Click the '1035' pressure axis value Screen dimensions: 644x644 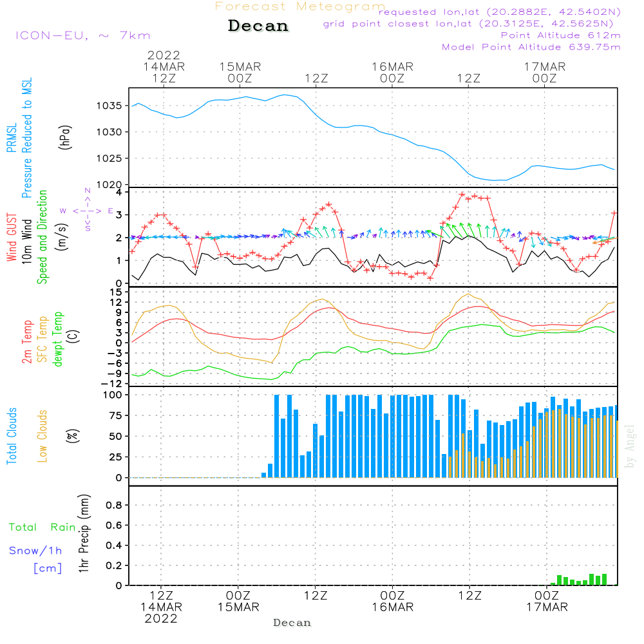point(109,106)
